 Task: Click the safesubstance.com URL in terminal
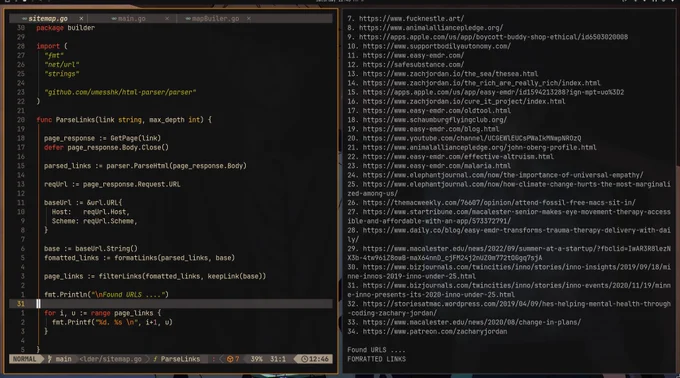(x=413, y=65)
